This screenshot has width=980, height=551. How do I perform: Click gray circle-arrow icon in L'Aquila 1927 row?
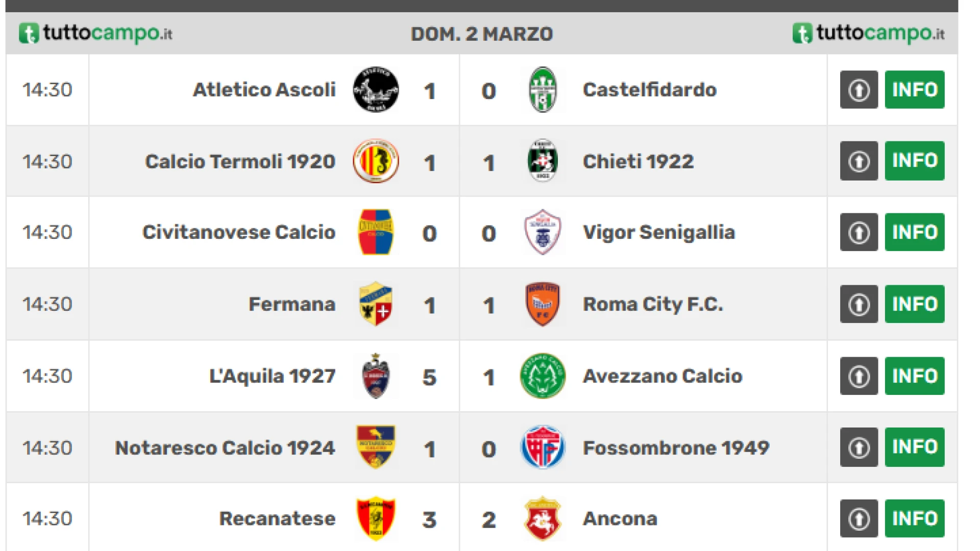tap(859, 376)
